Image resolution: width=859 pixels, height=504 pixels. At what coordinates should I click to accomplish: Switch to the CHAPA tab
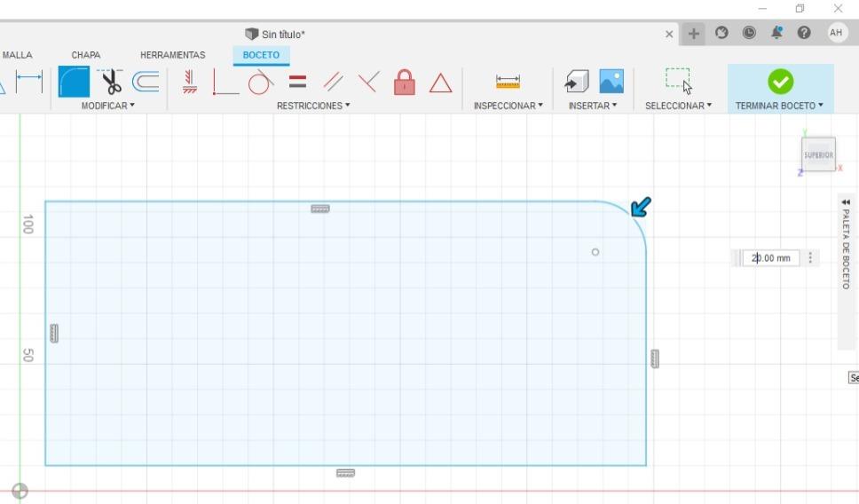[86, 55]
